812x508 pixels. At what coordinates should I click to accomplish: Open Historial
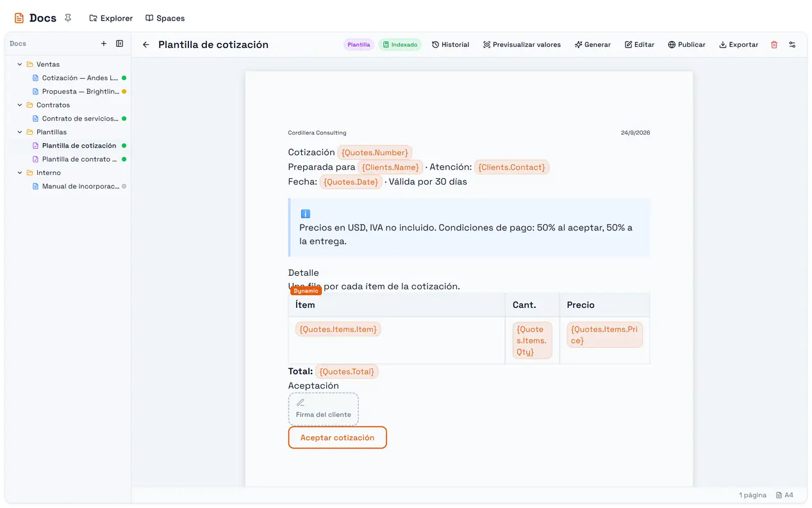coord(451,45)
